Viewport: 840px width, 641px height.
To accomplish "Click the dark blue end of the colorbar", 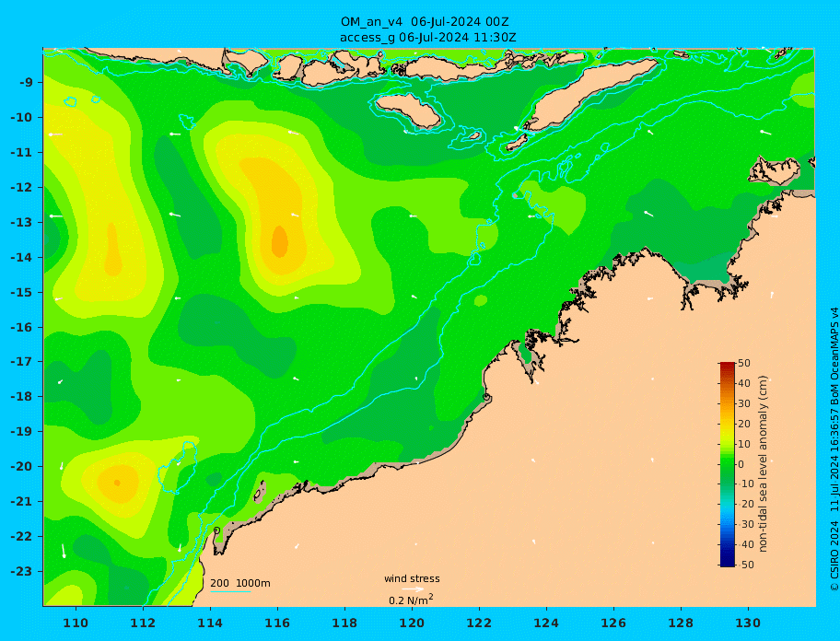I will coord(727,564).
